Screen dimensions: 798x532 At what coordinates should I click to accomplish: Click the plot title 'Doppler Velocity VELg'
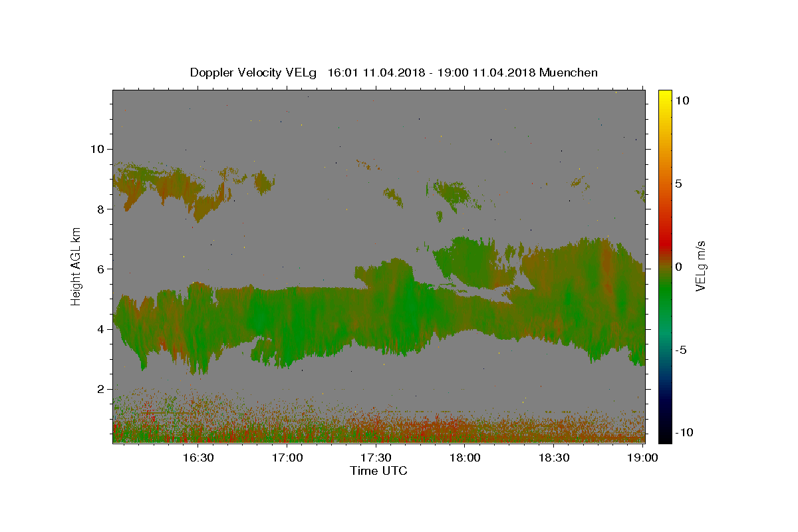[255, 72]
